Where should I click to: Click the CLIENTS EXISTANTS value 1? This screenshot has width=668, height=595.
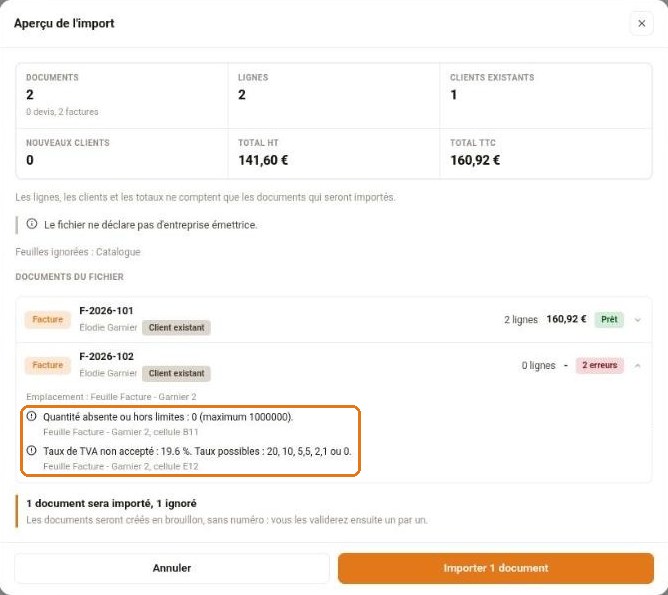point(454,95)
